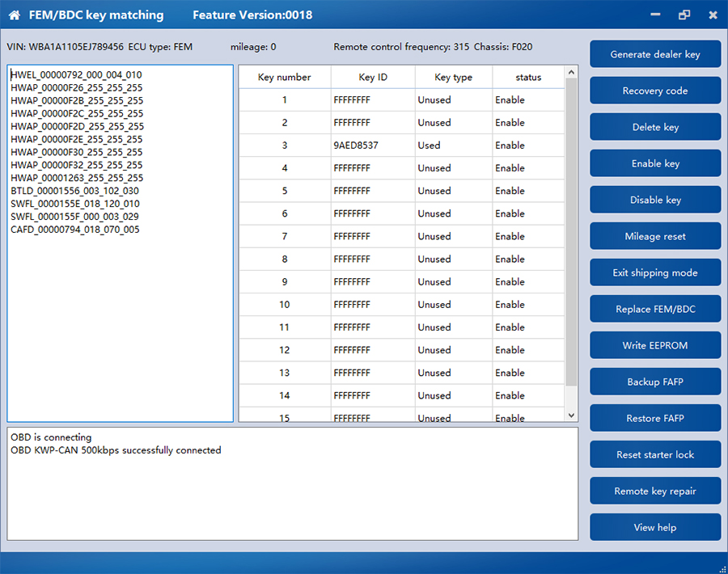Click the OBD connection log area
The image size is (728, 574).
[x=293, y=483]
